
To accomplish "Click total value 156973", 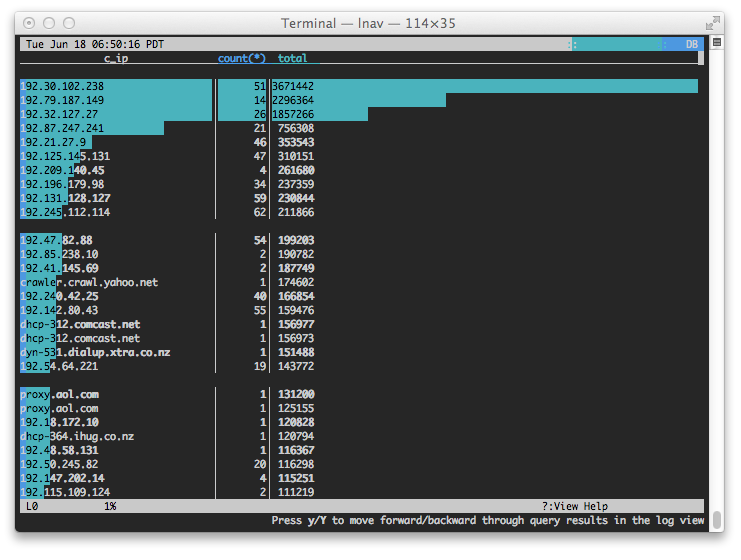I will coord(296,338).
